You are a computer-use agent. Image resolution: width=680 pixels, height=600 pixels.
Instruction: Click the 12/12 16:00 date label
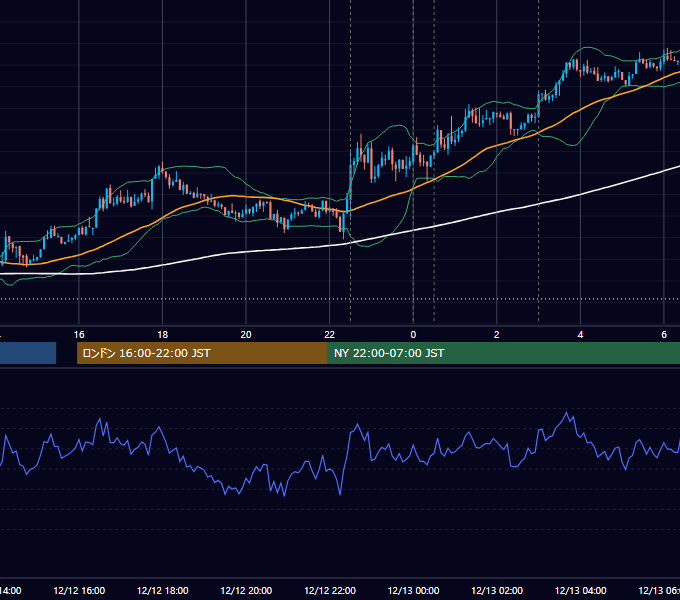79,590
